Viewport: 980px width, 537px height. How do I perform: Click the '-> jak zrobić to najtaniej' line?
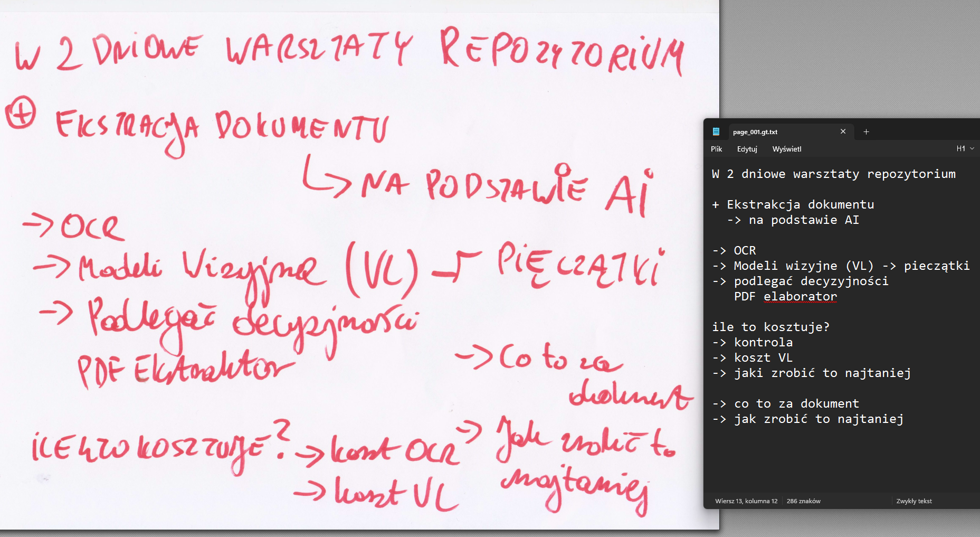tap(807, 419)
